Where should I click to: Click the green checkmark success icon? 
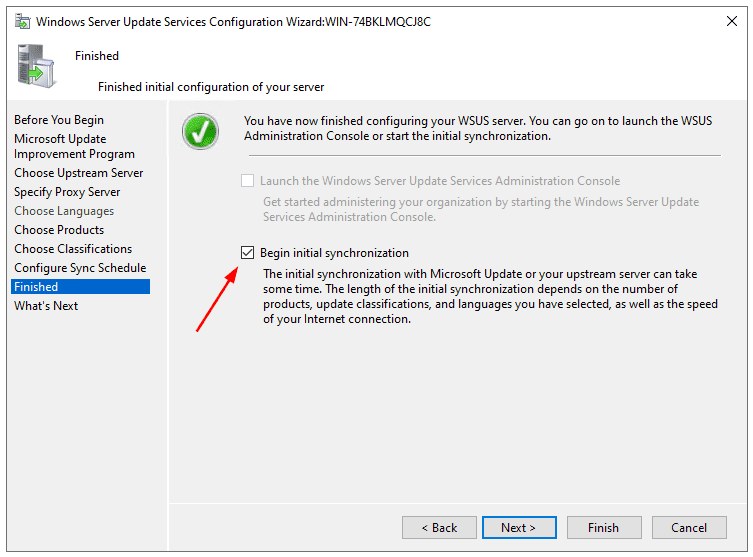point(200,132)
